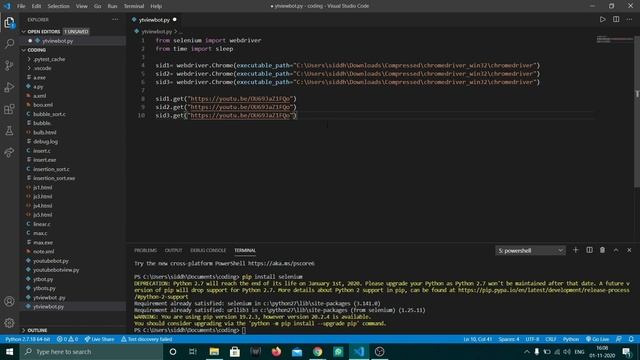Click Live Share in status bar

tap(99, 339)
